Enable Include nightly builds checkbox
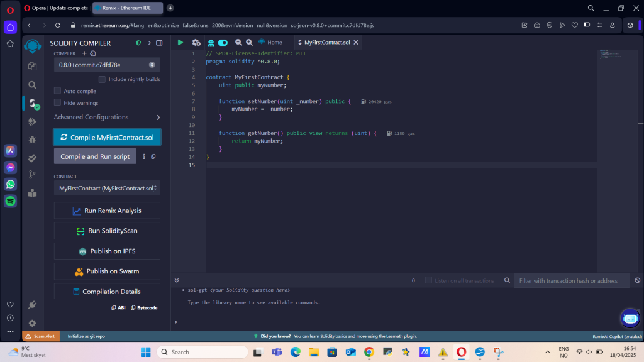The height and width of the screenshot is (362, 644). (x=102, y=79)
